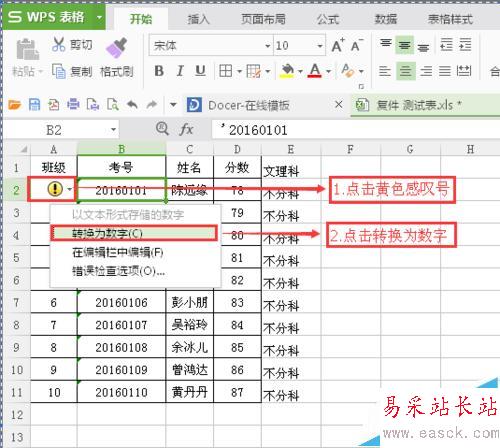Screen dimensions: 500x448
Task: Switch to the 公式 tab
Action: (x=328, y=19)
